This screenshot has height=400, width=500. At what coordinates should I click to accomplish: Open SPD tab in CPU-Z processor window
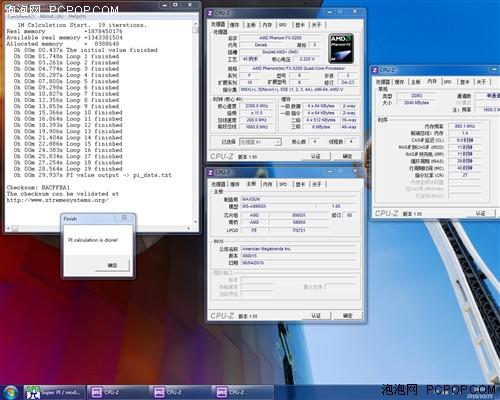tap(283, 25)
